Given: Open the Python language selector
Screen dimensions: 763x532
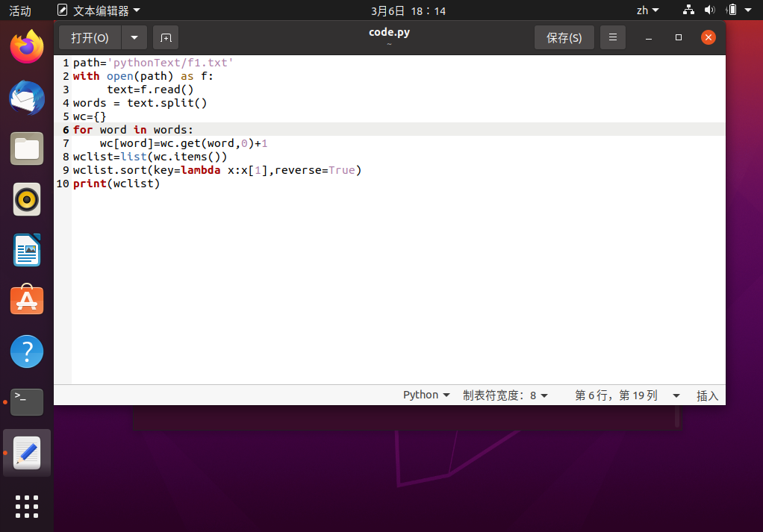Looking at the screenshot, I should point(426,395).
